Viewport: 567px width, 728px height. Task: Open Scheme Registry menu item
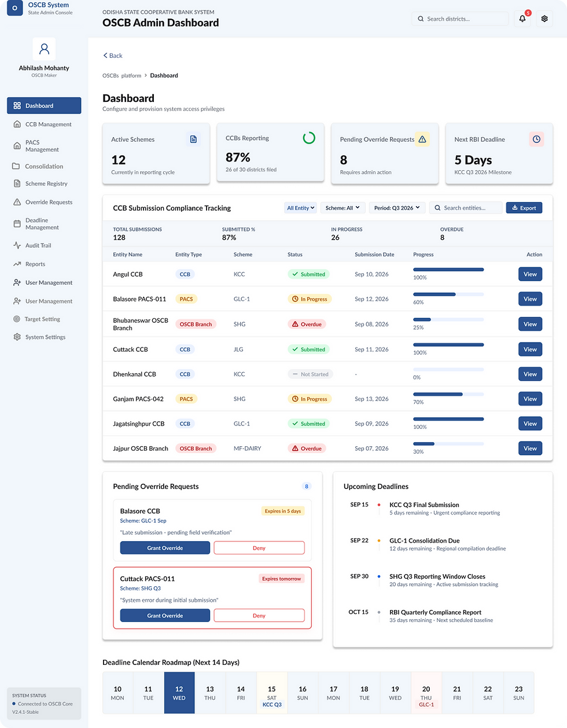44,183
